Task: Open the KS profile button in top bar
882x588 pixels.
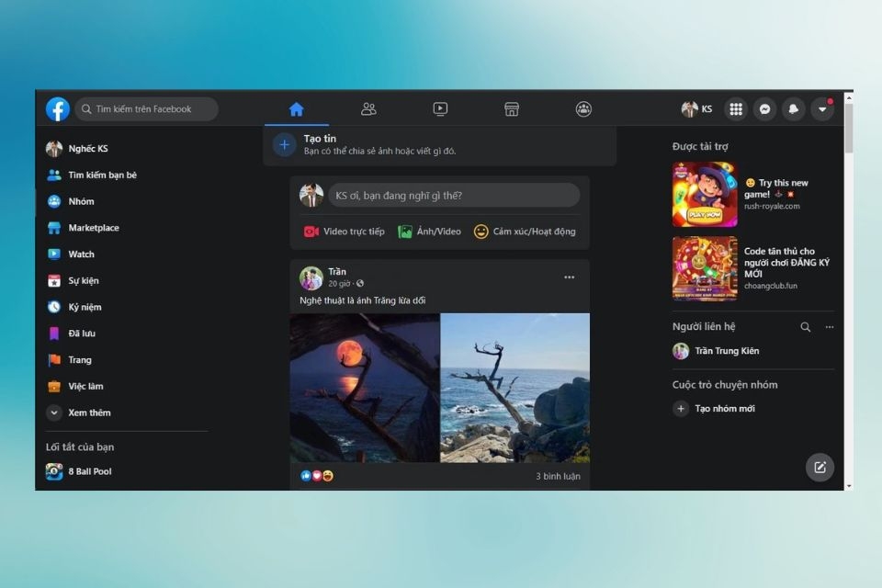Action: tap(696, 109)
